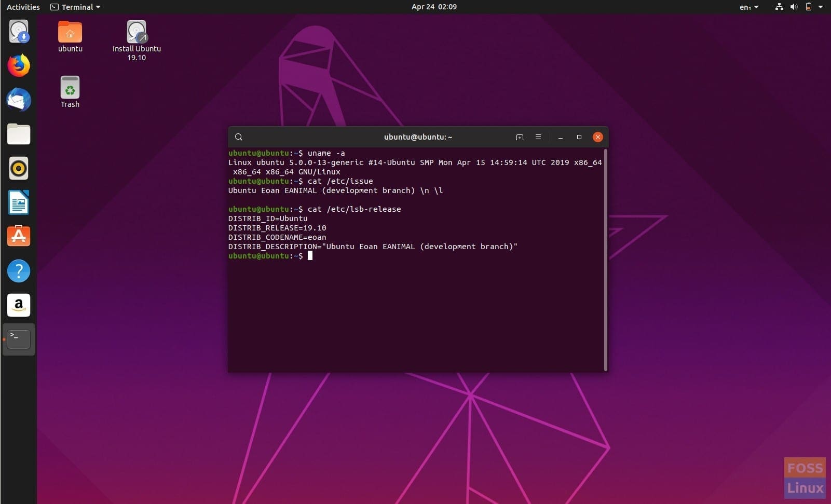Launch LibreOffice Writer from the dock
Screen dimensions: 831x504
19,202
